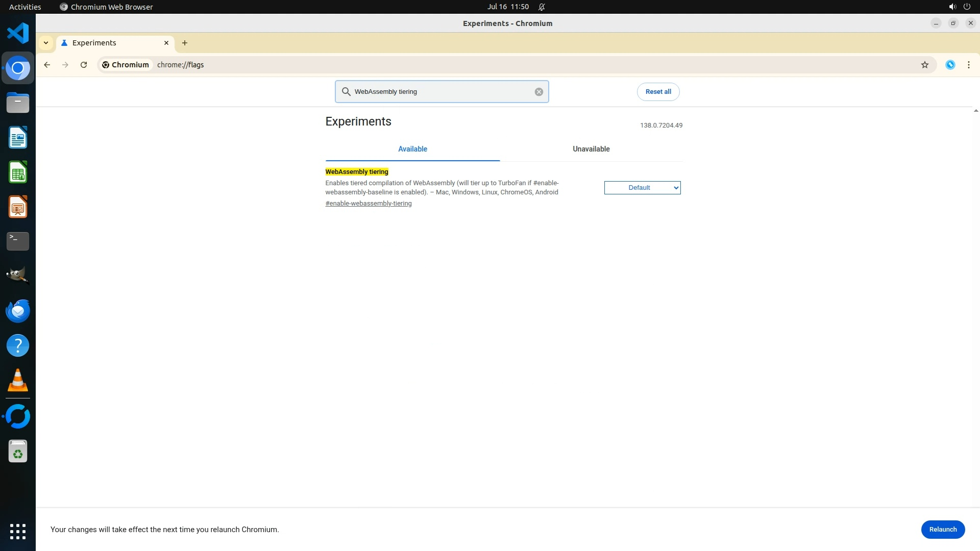Open the Chromium three-dot menu
The width and height of the screenshot is (980, 551).
(x=968, y=65)
